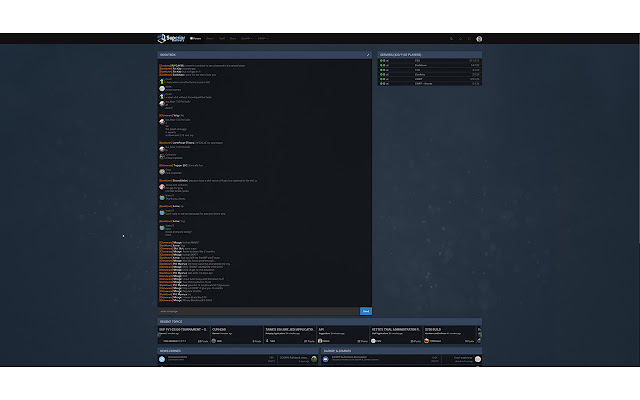640x400 pixels.
Task: Select the Zombies server row
Action: point(430,74)
